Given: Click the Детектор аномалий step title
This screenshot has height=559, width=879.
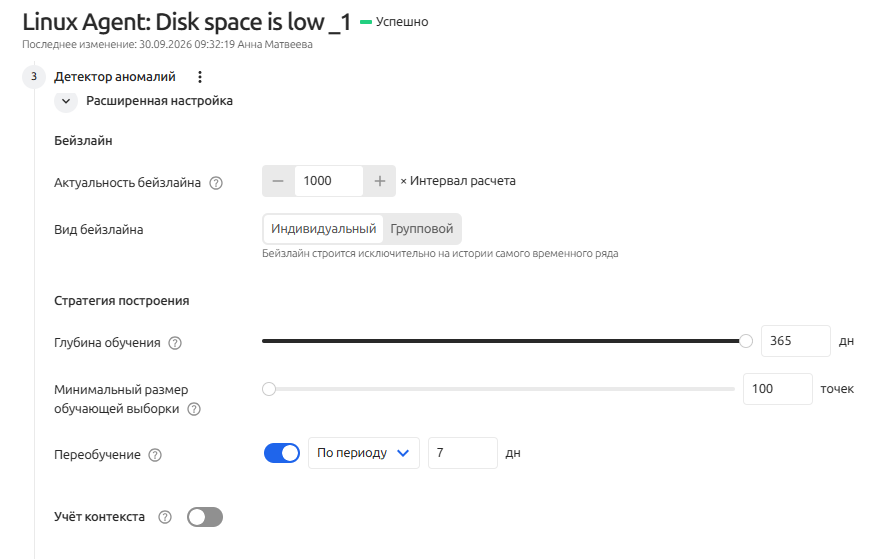Looking at the screenshot, I should (x=115, y=77).
